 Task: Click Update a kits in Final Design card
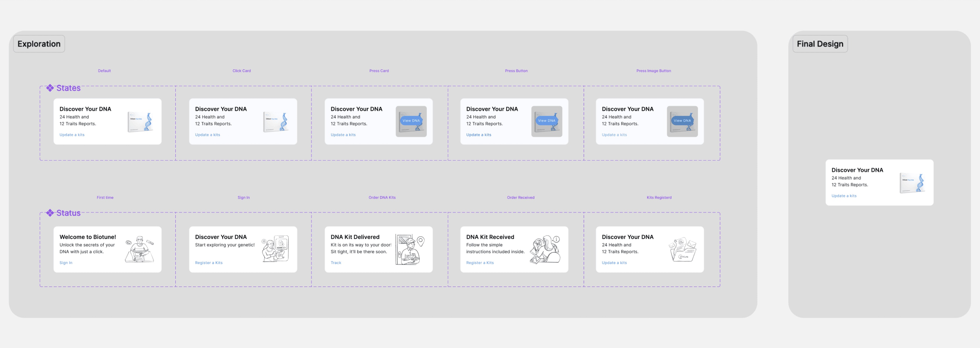[844, 196]
